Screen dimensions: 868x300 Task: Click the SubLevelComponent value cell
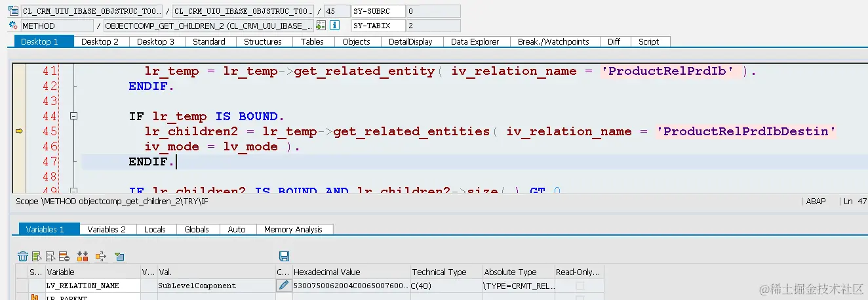point(216,286)
